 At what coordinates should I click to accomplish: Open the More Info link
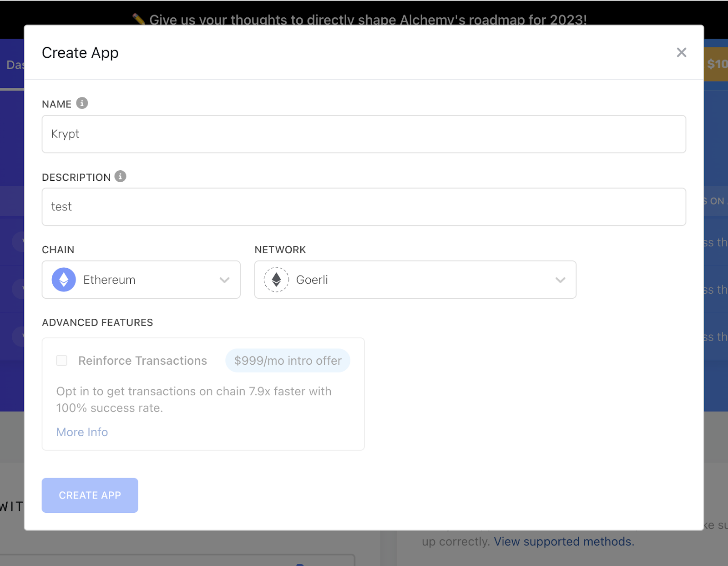(x=82, y=432)
